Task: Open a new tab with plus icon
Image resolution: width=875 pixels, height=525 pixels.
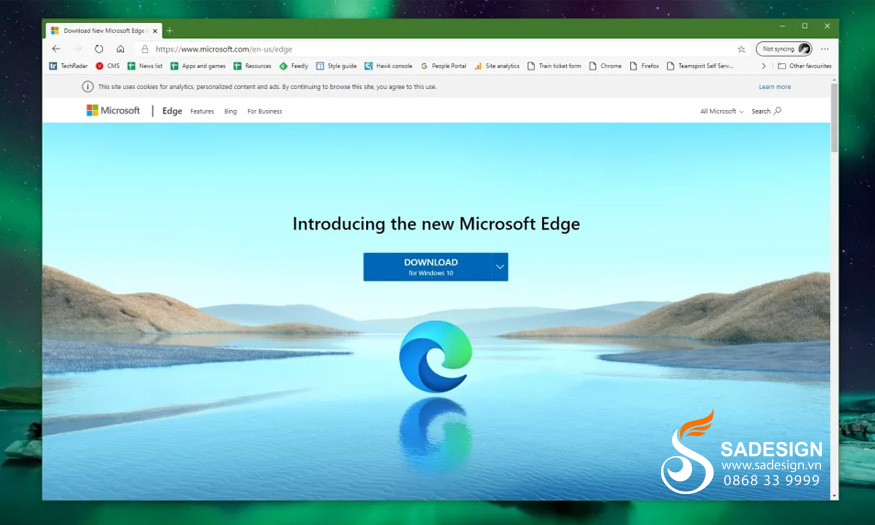Action: (x=170, y=31)
